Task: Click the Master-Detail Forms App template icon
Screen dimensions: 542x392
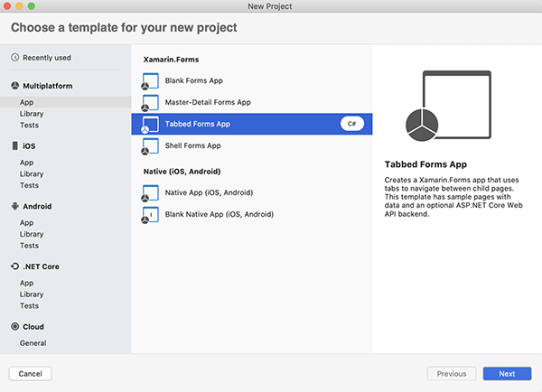Action: [150, 103]
